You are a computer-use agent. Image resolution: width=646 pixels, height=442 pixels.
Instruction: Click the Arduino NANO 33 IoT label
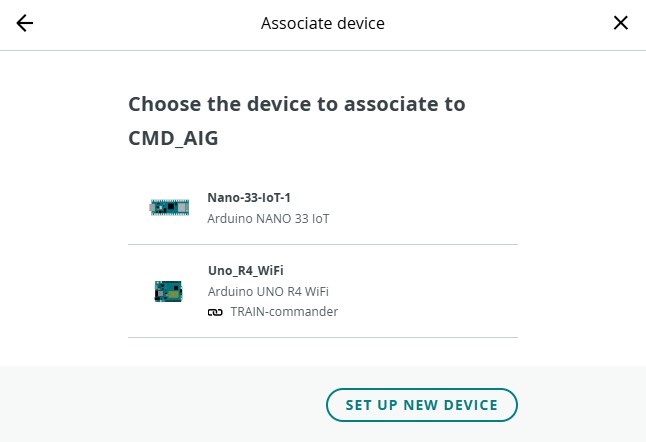268,217
